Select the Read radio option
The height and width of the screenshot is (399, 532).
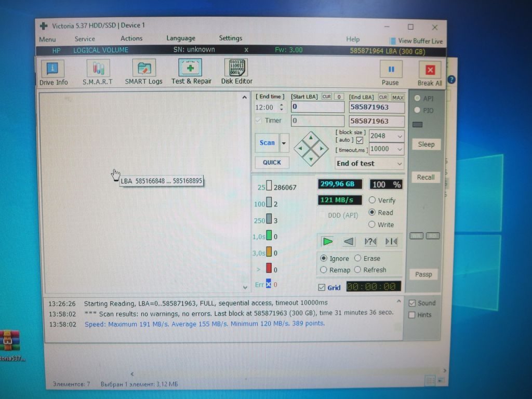click(x=372, y=212)
